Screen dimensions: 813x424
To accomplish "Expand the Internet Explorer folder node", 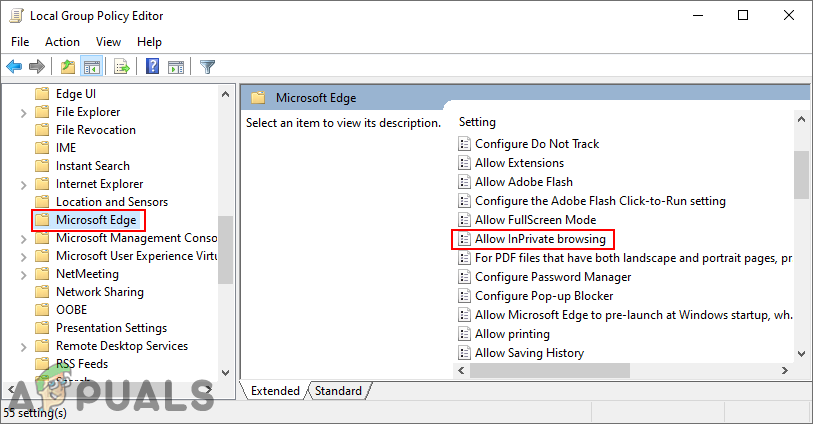I will point(23,184).
